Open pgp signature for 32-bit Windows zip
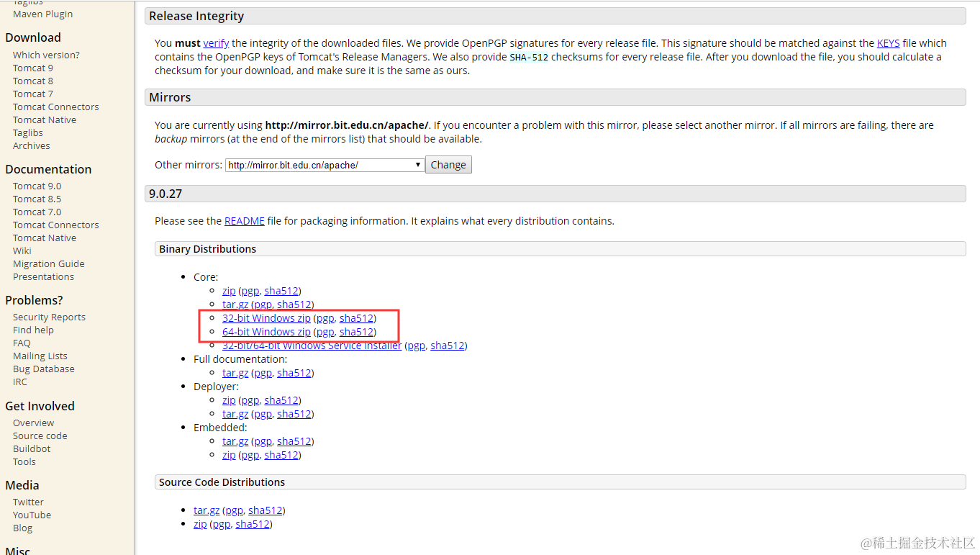The height and width of the screenshot is (555, 980). 325,318
